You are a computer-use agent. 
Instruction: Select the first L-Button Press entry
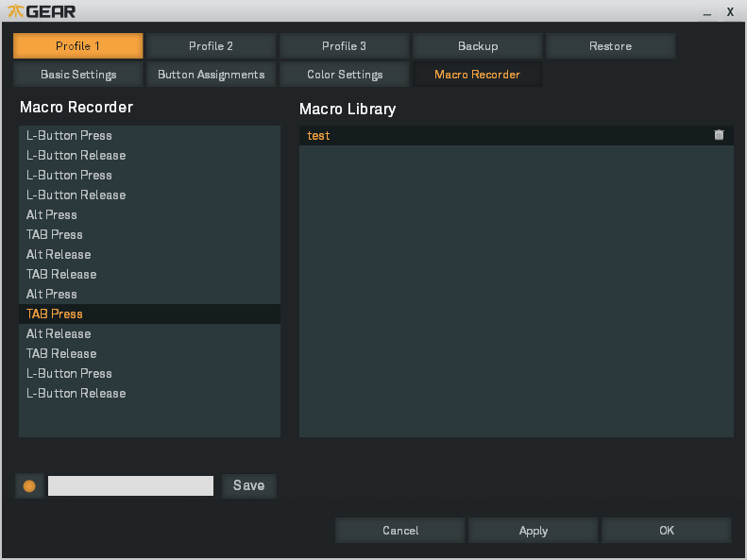[x=69, y=135]
